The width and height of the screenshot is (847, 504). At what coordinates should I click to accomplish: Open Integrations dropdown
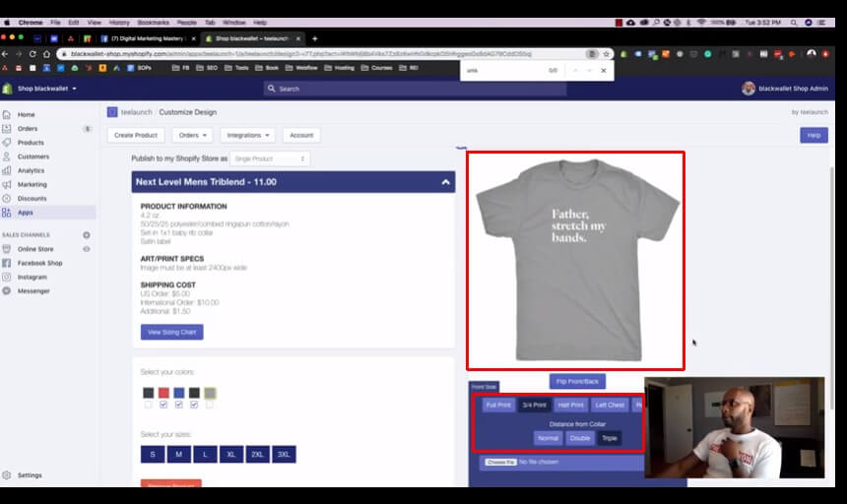[248, 136]
